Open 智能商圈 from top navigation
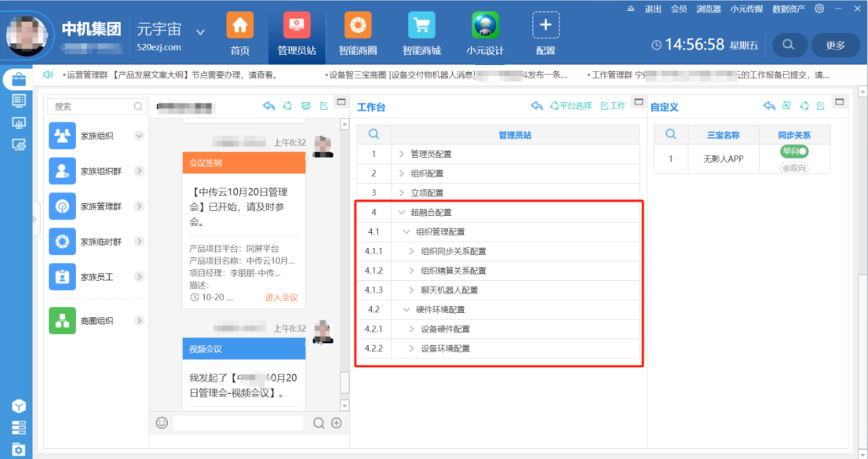 pyautogui.click(x=358, y=34)
